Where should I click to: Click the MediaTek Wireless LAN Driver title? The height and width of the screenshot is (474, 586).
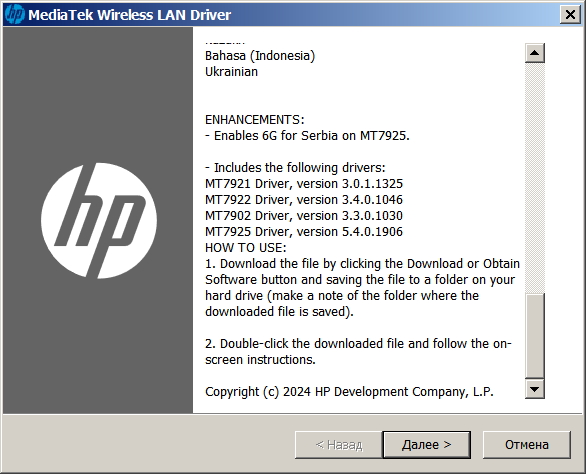point(129,15)
